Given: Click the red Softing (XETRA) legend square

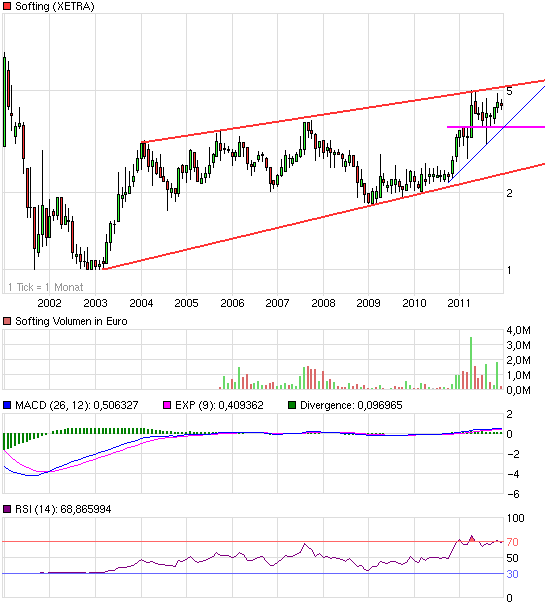Looking at the screenshot, I should pos(7,6).
